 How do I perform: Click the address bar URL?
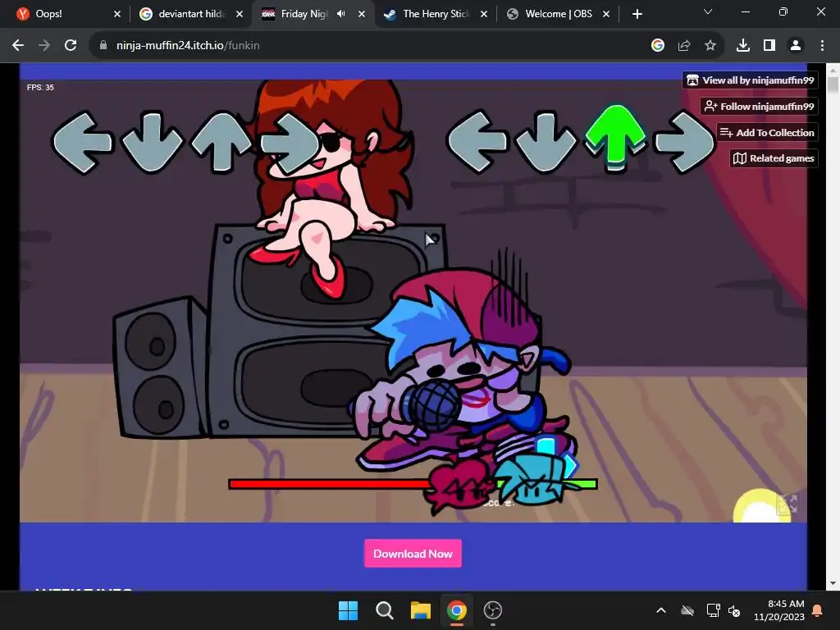click(x=188, y=46)
